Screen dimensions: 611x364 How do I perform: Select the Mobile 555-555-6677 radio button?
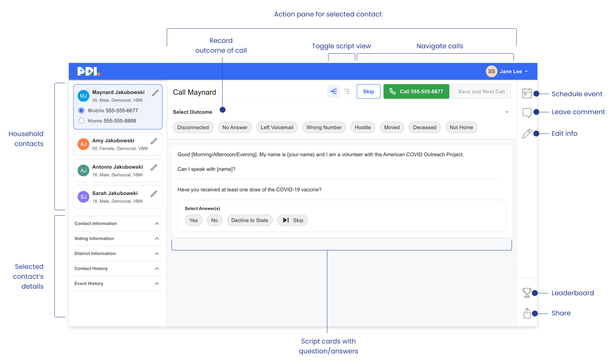pos(81,111)
